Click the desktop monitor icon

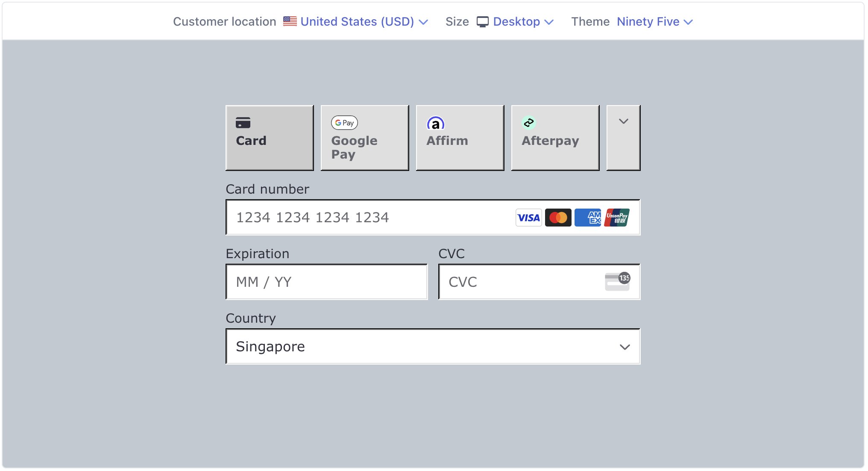[x=483, y=22]
